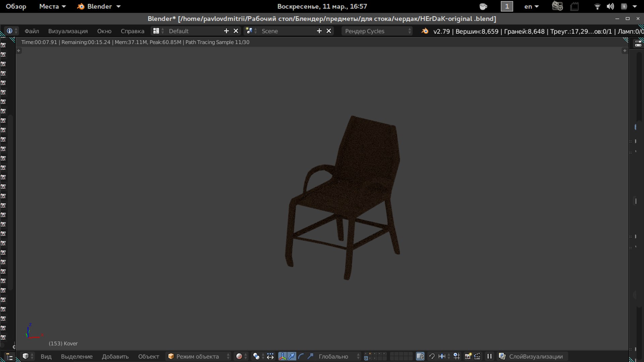Delete the Default screen layout
This screenshot has width=644, height=362.
pyautogui.click(x=236, y=31)
